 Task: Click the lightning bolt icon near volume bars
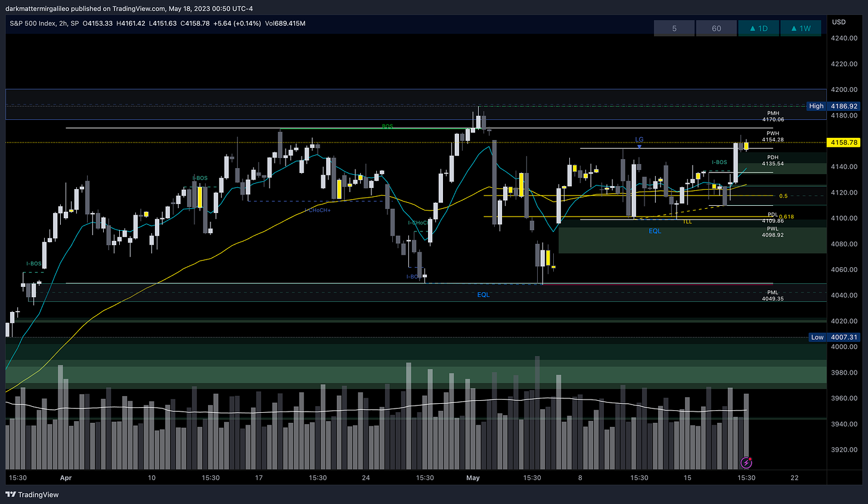[746, 462]
